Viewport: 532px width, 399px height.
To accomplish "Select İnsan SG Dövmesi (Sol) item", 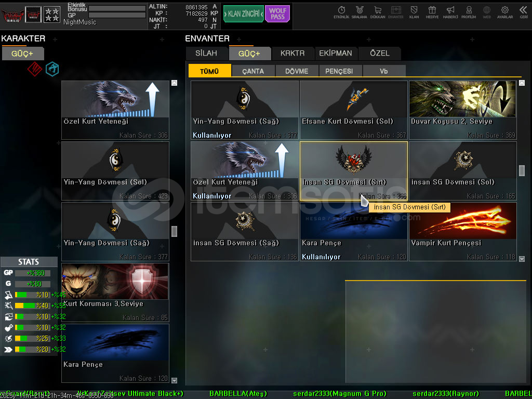I will (463, 170).
